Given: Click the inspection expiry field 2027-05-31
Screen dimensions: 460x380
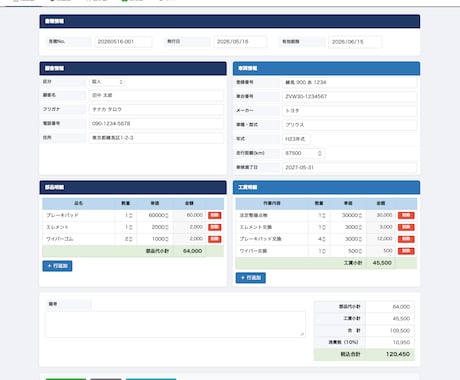Looking at the screenshot, I should click(x=349, y=167).
